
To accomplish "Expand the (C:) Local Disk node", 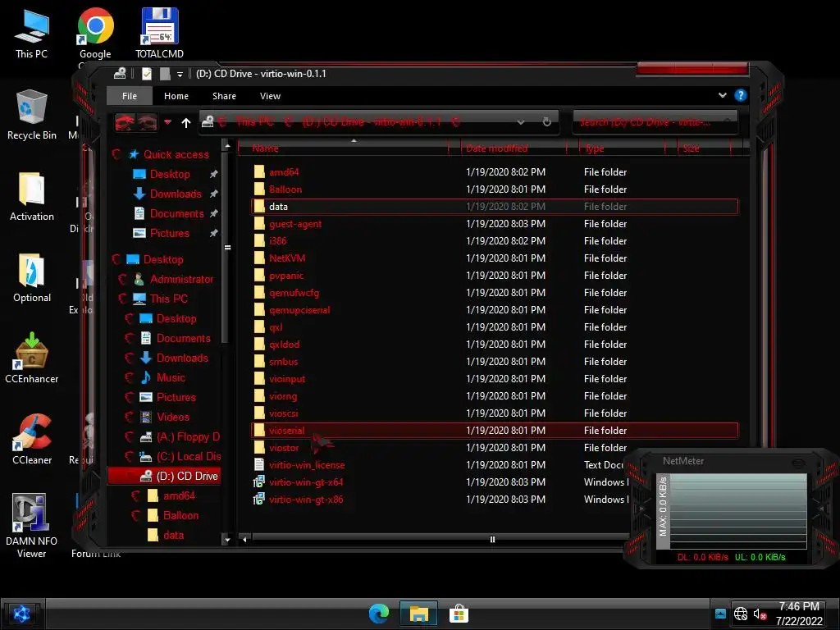I will 129,456.
